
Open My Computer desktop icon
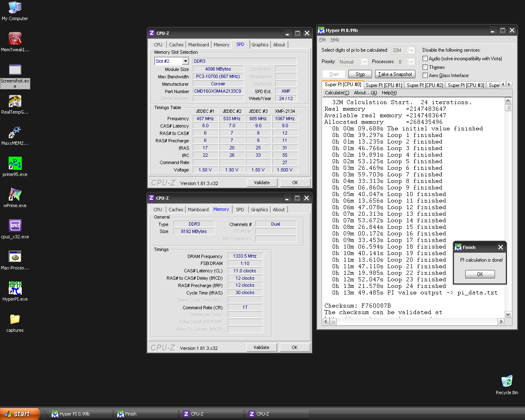pyautogui.click(x=15, y=11)
